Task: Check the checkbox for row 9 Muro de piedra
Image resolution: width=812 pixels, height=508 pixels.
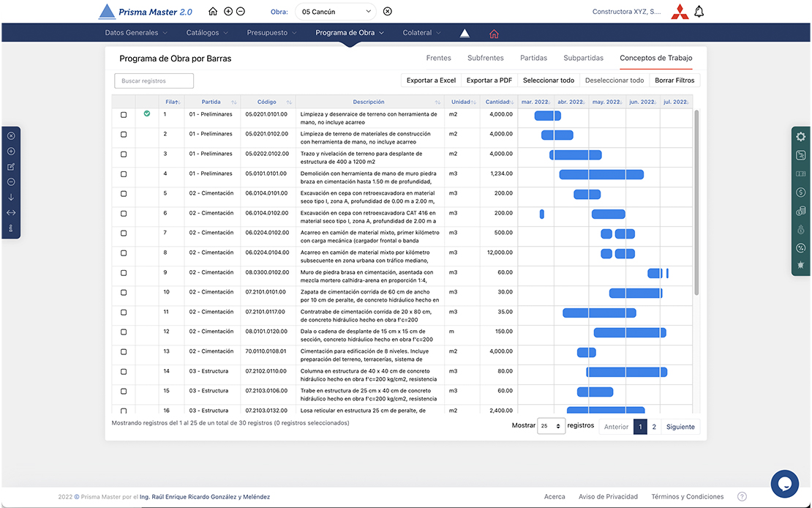Action: click(123, 273)
